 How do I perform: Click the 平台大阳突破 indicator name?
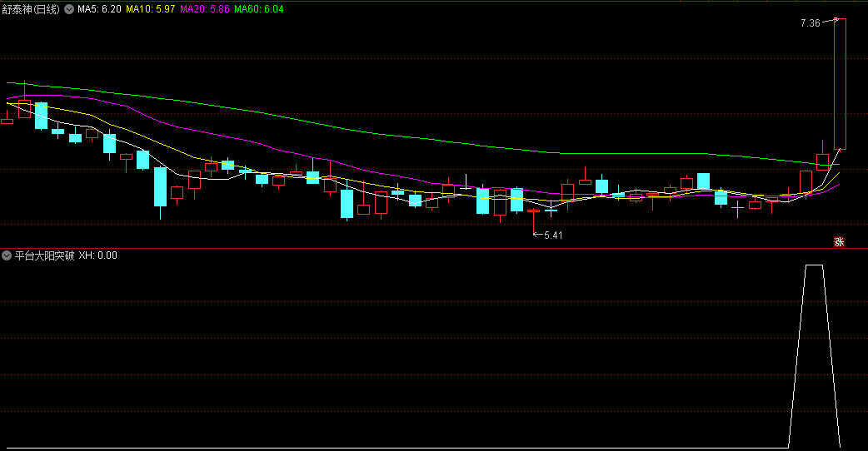pyautogui.click(x=44, y=255)
